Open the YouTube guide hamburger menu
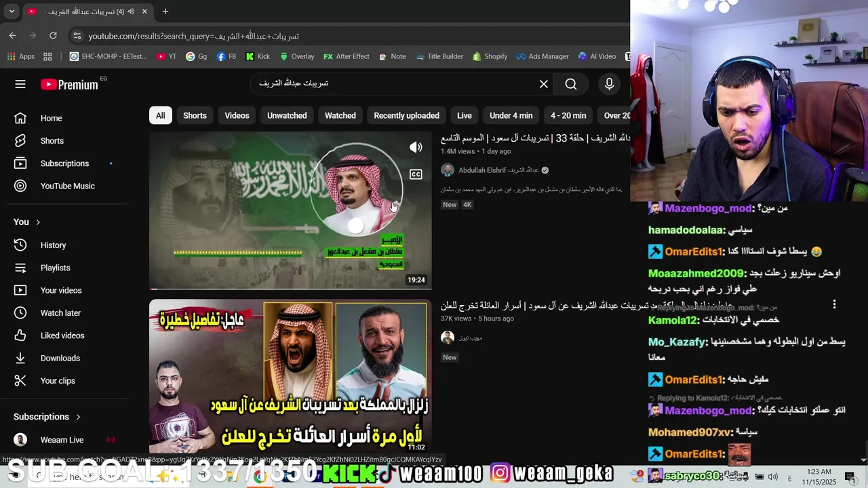The width and height of the screenshot is (868, 488). pyautogui.click(x=20, y=84)
